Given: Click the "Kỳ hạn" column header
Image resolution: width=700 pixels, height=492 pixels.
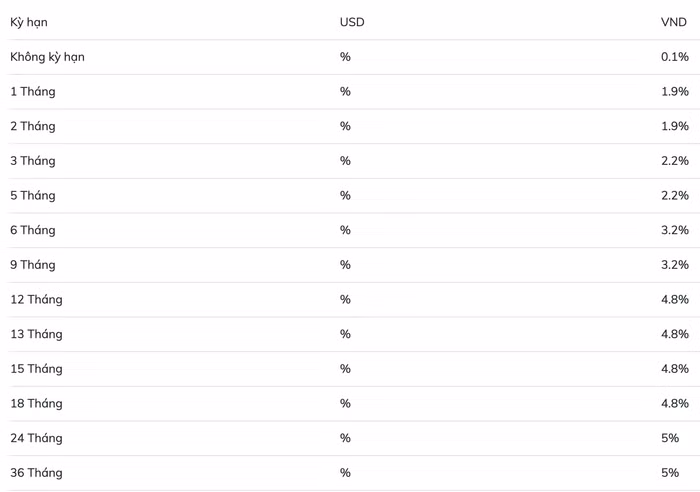Looking at the screenshot, I should click(29, 23).
